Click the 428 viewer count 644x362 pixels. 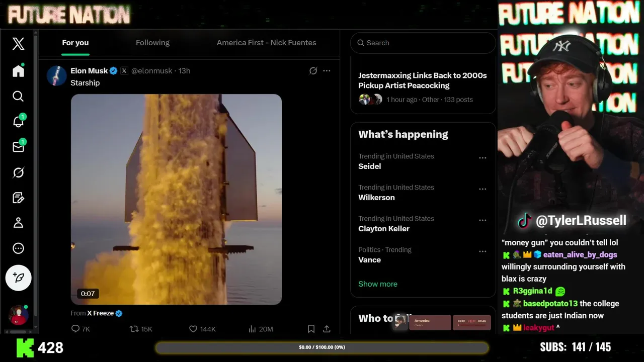[x=50, y=347]
